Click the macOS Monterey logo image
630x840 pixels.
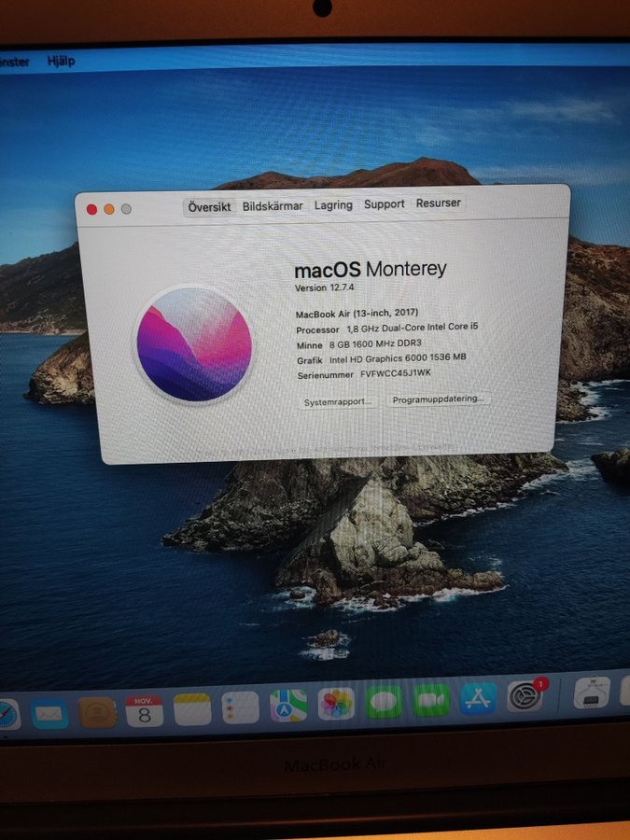pyautogui.click(x=194, y=343)
